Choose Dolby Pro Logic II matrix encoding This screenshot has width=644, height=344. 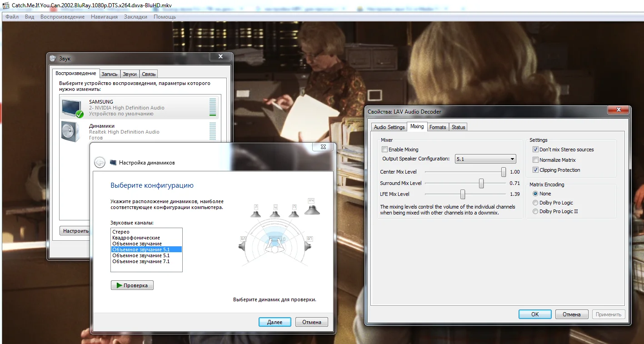(x=535, y=211)
